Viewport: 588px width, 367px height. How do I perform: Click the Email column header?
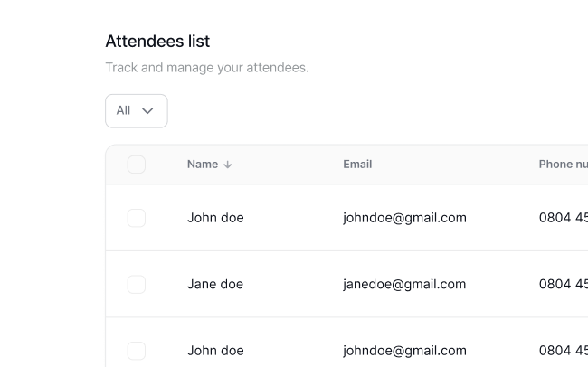(x=357, y=165)
